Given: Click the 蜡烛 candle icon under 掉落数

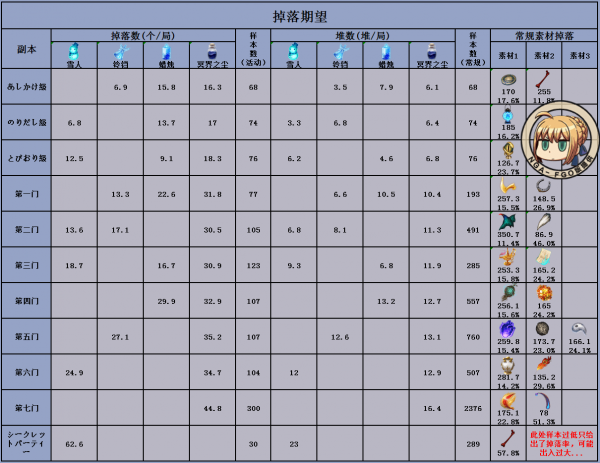Looking at the screenshot, I should point(166,52).
